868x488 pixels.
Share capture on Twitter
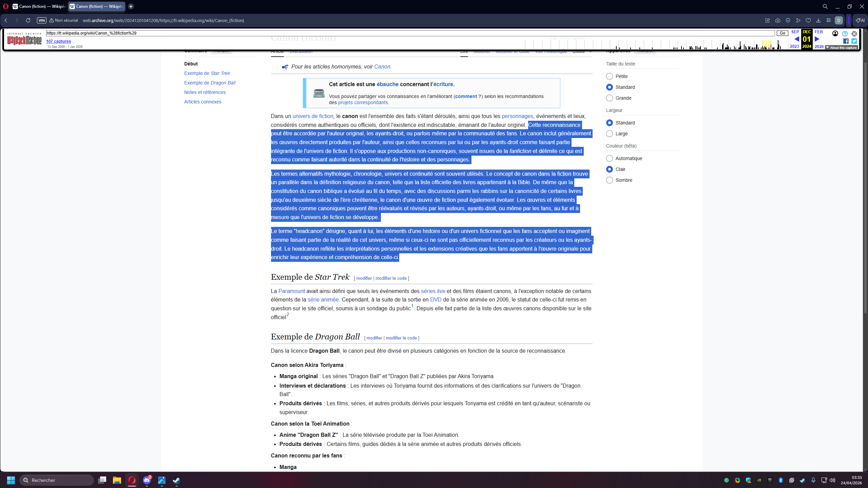click(x=854, y=41)
